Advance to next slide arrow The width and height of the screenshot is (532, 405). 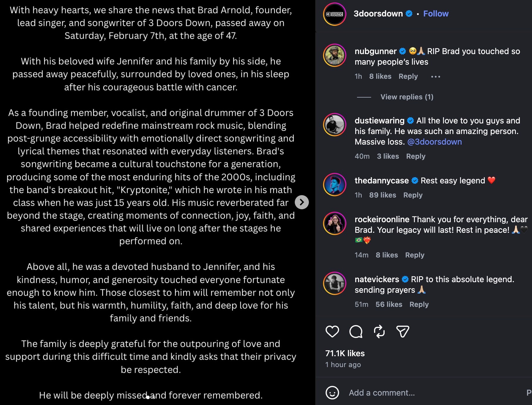pyautogui.click(x=302, y=202)
